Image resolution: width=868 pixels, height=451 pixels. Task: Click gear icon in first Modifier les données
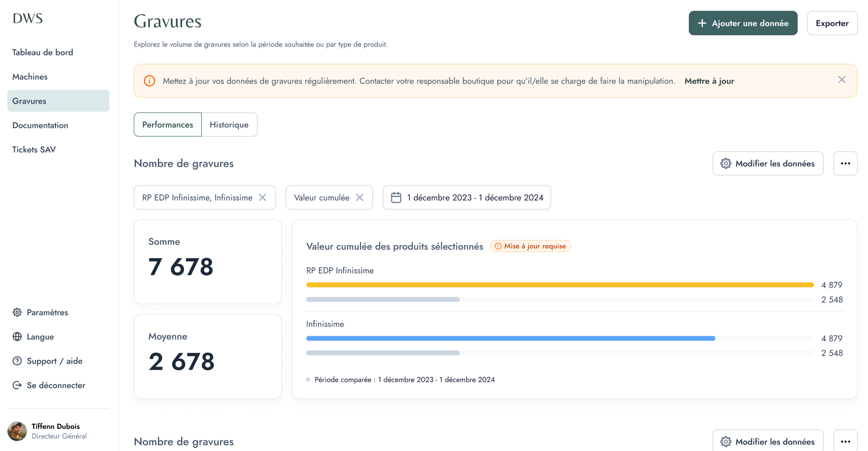726,163
